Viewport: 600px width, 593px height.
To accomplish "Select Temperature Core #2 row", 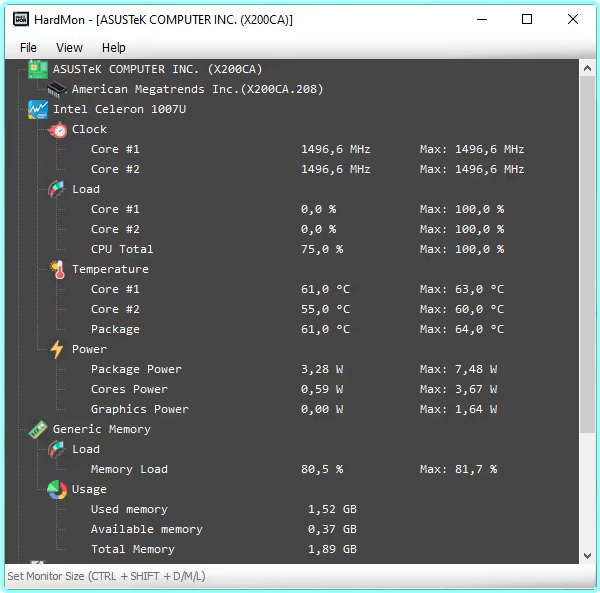I will tap(297, 309).
